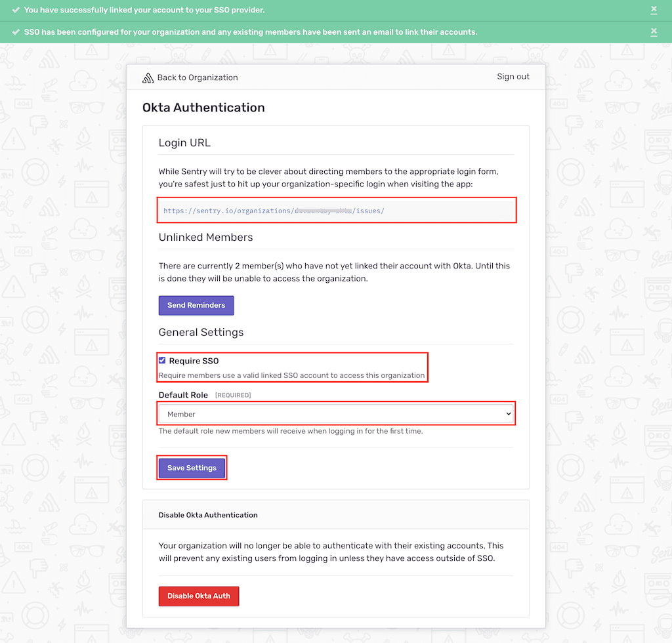Sign out of Sentry

pyautogui.click(x=513, y=76)
